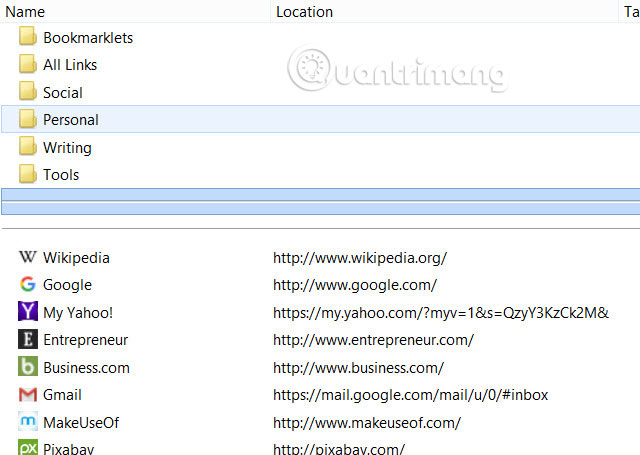Select the Tools folder name
640x455 pixels.
pos(61,175)
